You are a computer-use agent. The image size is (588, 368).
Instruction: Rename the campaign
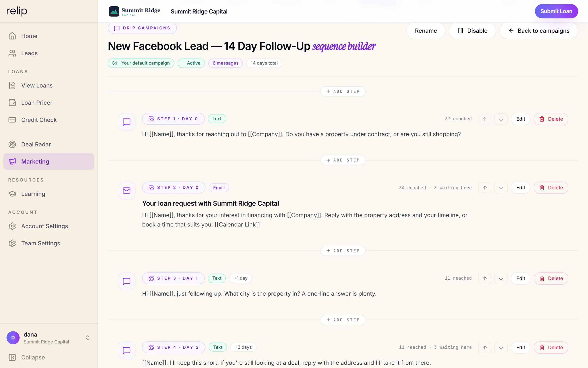pyautogui.click(x=426, y=31)
